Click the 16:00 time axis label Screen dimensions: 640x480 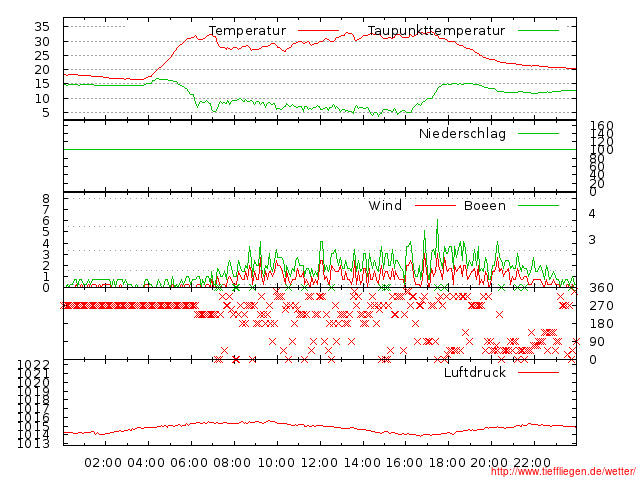[405, 462]
